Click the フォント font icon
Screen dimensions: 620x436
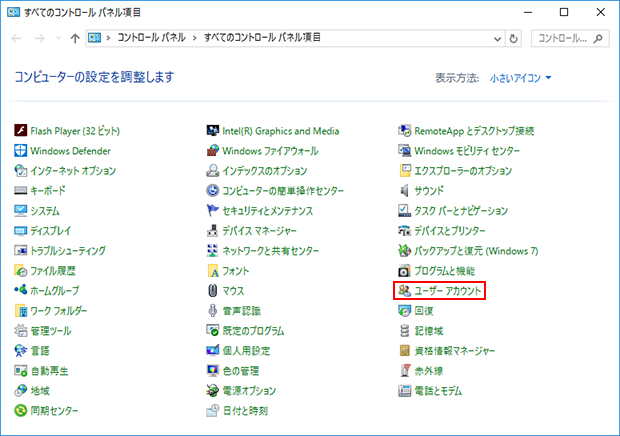coord(212,270)
